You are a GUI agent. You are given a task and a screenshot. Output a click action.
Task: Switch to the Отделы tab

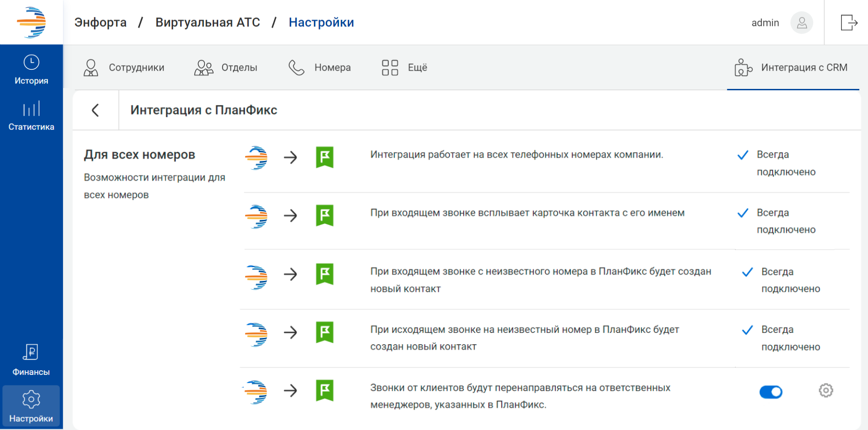[226, 67]
